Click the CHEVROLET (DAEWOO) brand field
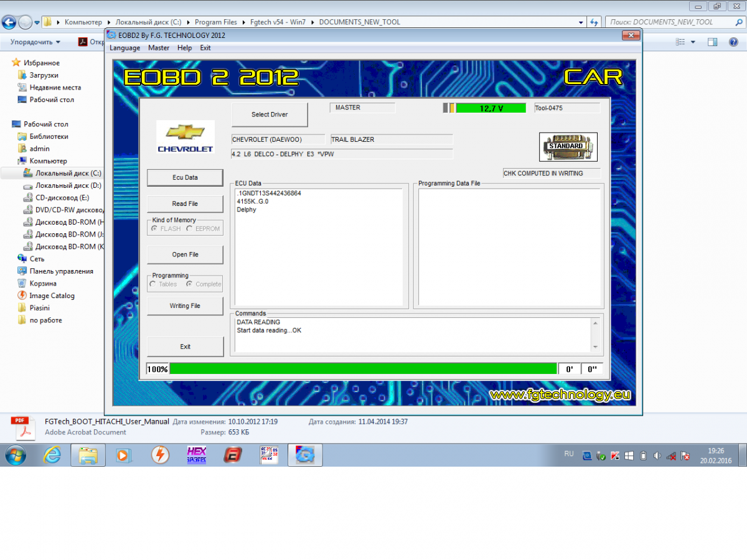This screenshot has width=747, height=560. pos(278,139)
